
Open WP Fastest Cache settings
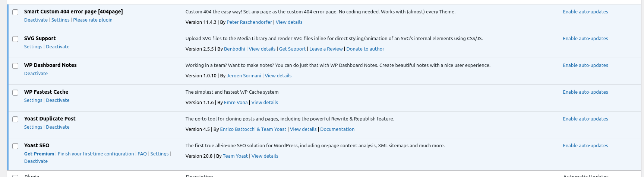(x=33, y=100)
